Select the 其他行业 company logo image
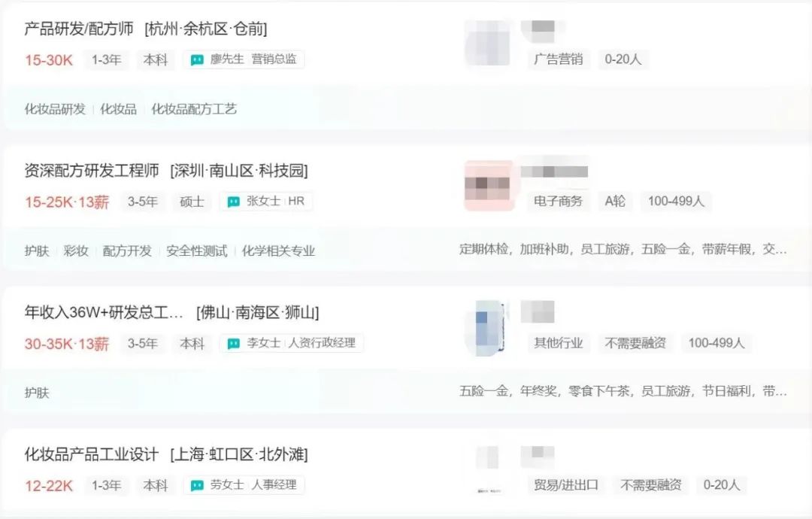 coord(489,327)
